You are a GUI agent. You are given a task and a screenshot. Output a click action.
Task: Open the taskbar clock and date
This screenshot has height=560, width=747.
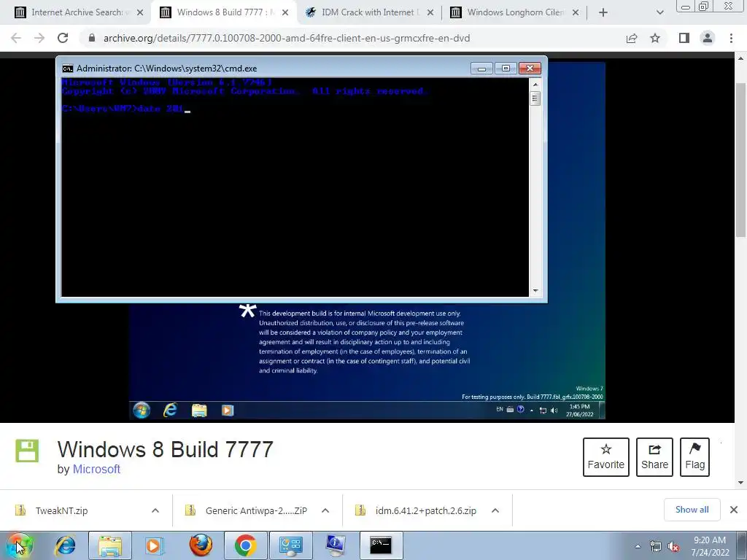[710, 546]
